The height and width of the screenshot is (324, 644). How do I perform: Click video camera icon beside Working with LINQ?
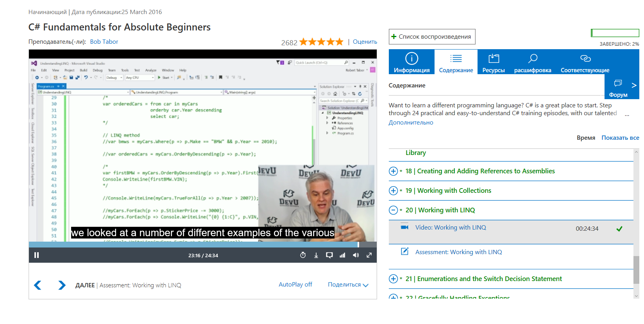404,227
